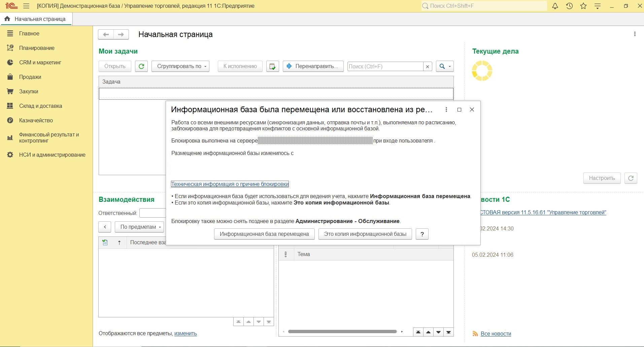
Task: Click the Перенаправить... button
Action: (313, 66)
